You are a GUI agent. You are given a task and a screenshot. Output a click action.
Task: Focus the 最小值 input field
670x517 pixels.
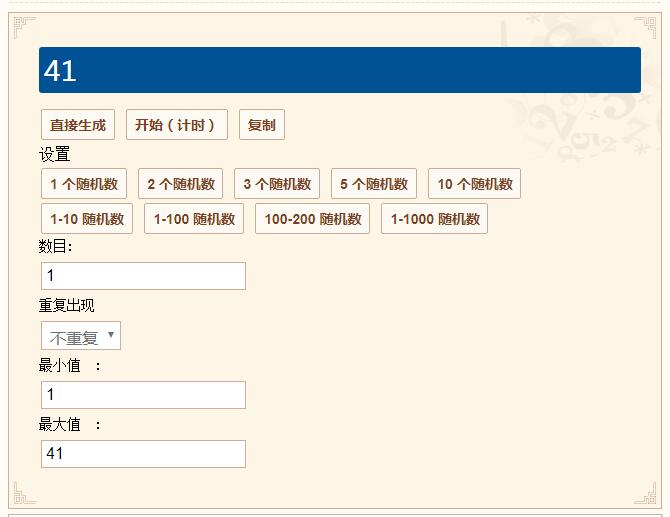144,395
